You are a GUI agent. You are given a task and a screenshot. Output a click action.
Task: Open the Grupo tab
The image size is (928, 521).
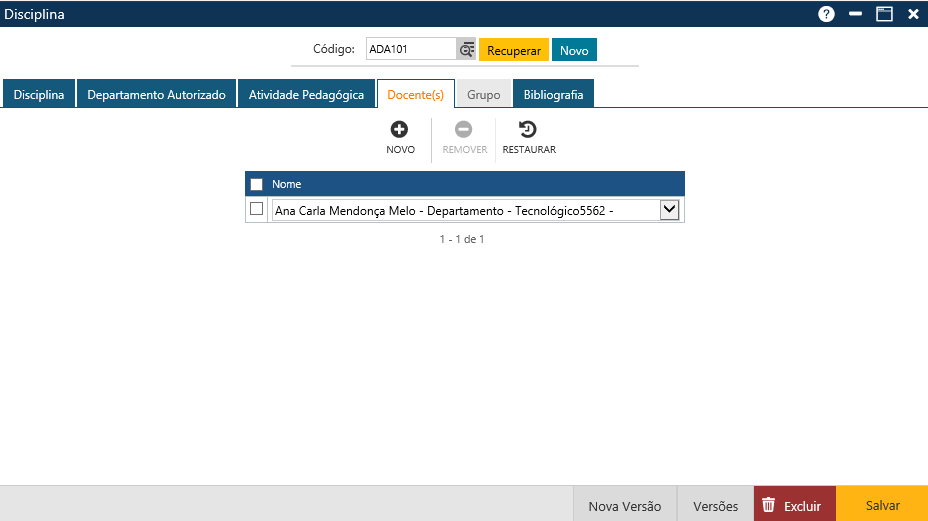pyautogui.click(x=484, y=95)
